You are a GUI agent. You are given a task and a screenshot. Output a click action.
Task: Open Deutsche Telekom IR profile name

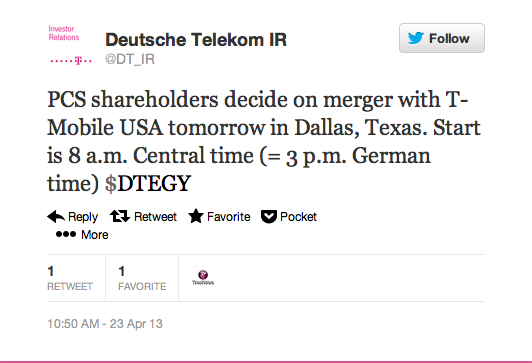196,40
